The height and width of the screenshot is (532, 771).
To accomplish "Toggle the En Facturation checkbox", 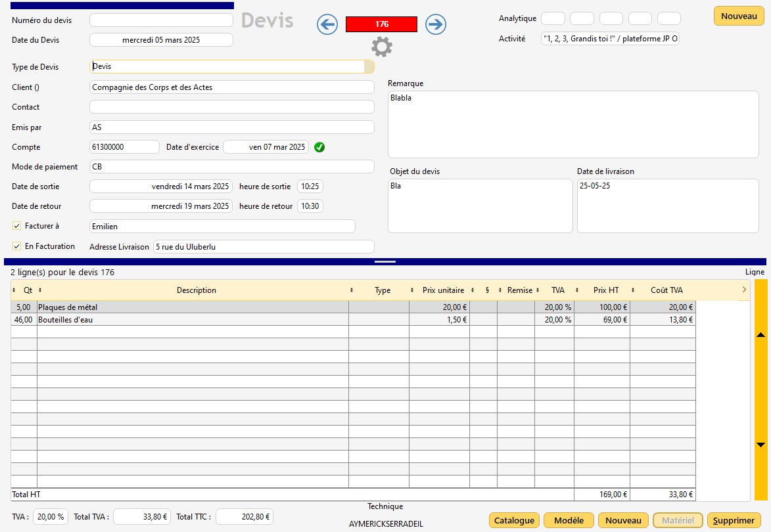I will coord(17,246).
